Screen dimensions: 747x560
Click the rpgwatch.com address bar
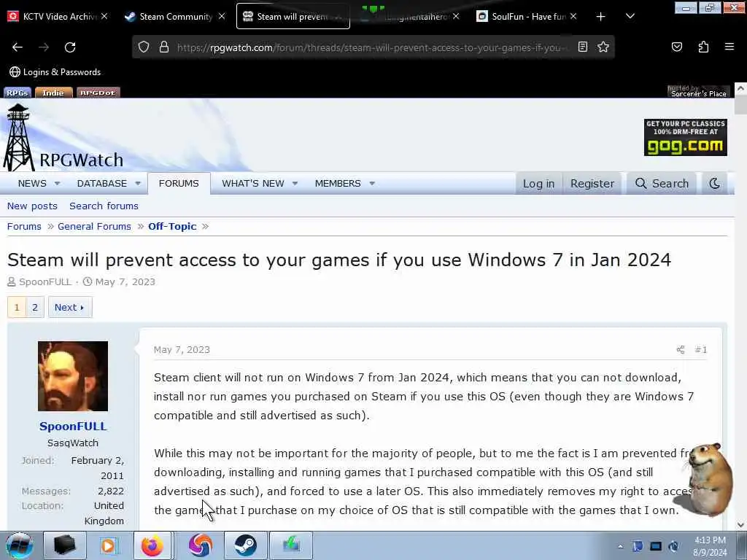pyautogui.click(x=371, y=47)
